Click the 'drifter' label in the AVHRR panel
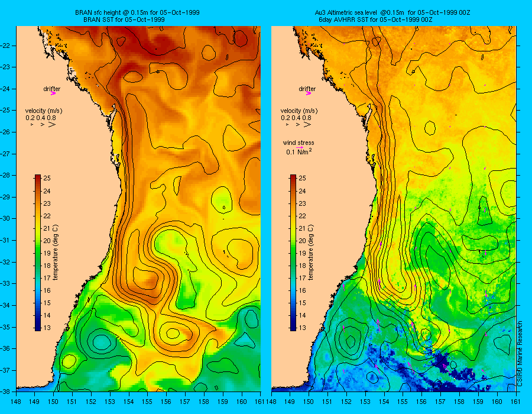Image resolution: width=532 pixels, height=414 pixels. click(307, 89)
